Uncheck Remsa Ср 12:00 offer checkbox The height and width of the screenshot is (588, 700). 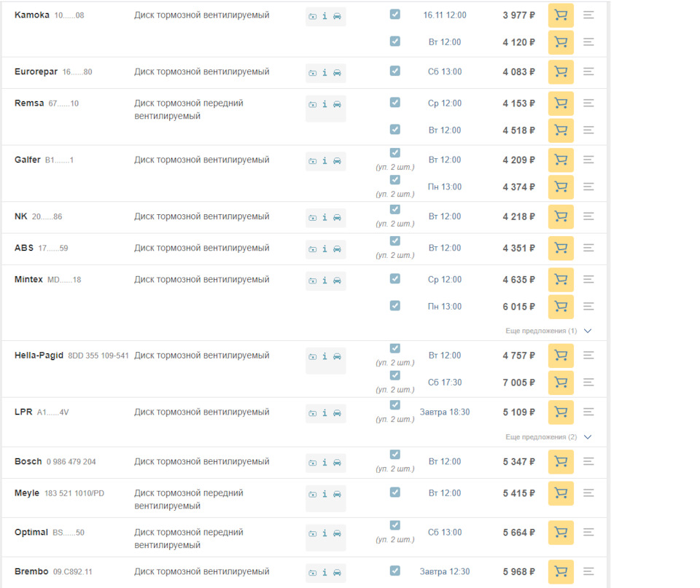(394, 102)
